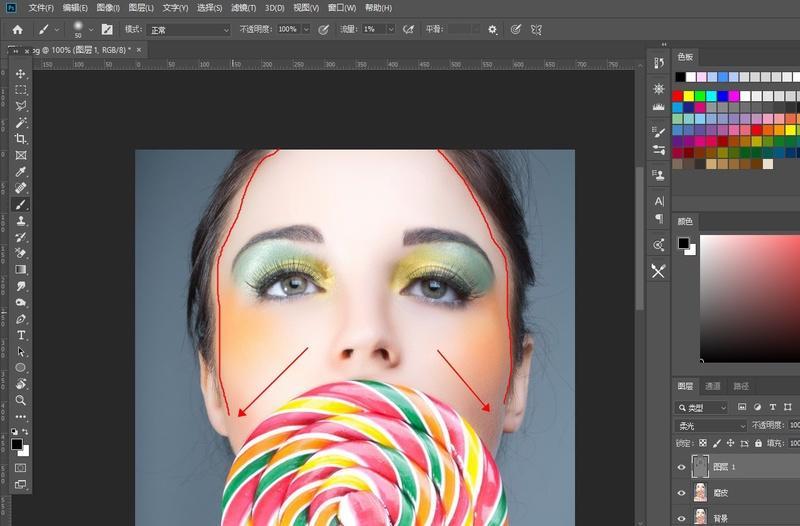Screen dimensions: 800x526
Task: Open the 文件(F) menu
Action: click(41, 8)
